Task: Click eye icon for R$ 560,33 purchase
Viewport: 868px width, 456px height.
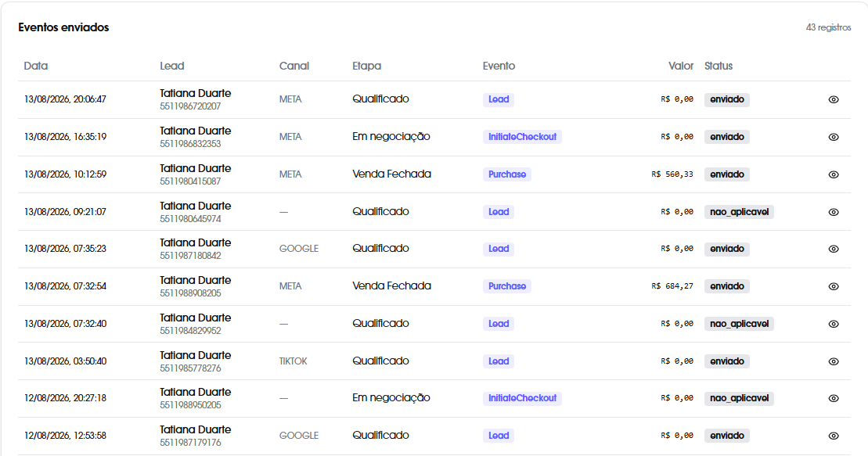Action: [833, 174]
